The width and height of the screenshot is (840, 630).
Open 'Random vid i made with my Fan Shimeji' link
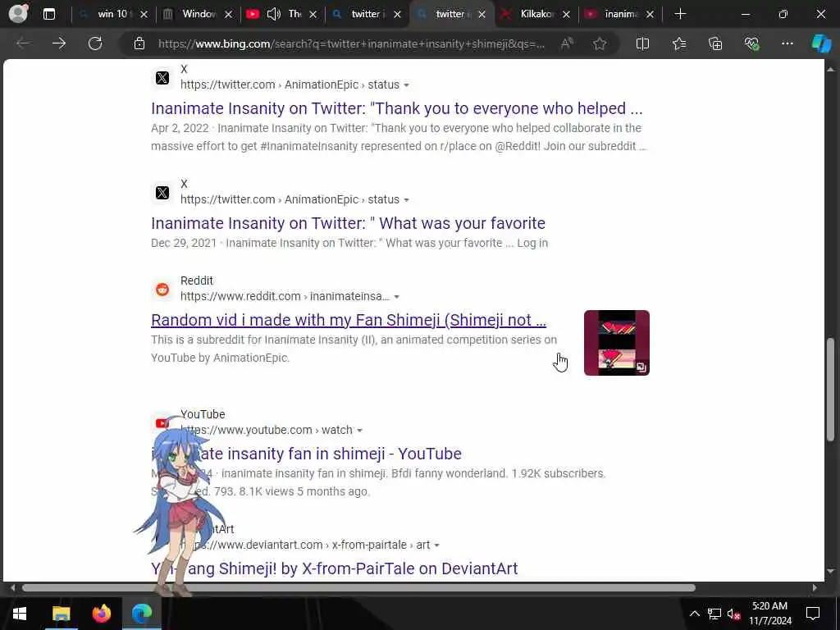348,320
